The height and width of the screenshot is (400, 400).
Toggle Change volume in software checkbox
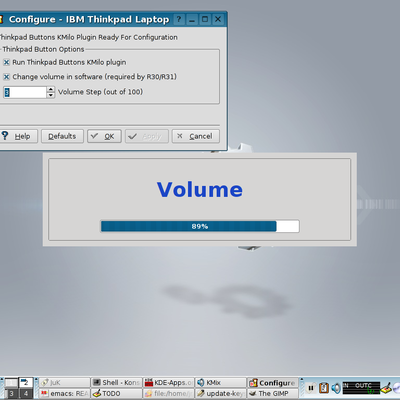[6, 77]
